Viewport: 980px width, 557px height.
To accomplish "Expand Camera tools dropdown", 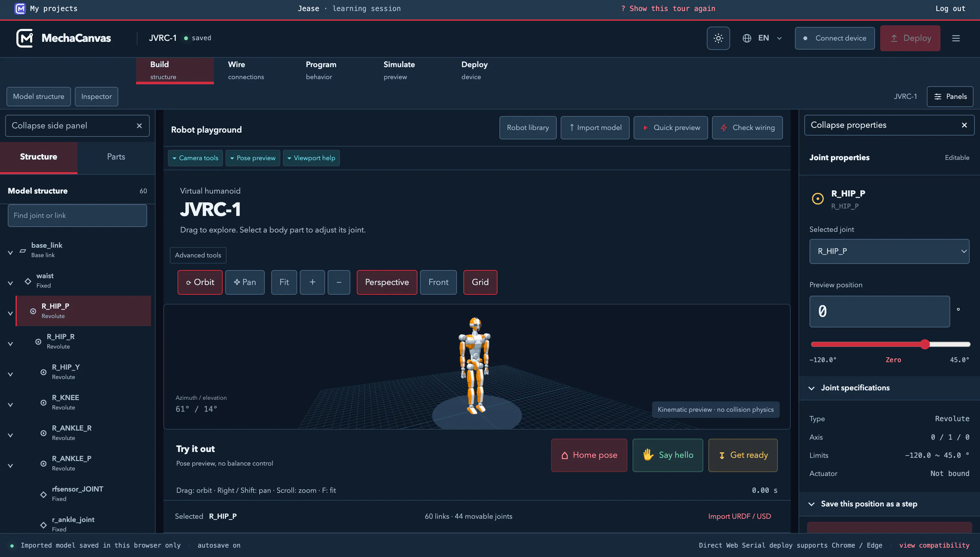I will (195, 158).
